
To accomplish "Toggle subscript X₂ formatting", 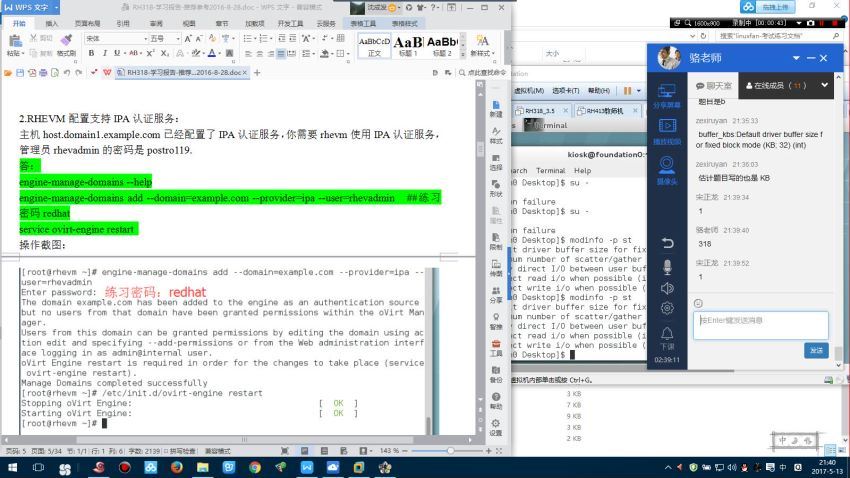I will (x=164, y=53).
